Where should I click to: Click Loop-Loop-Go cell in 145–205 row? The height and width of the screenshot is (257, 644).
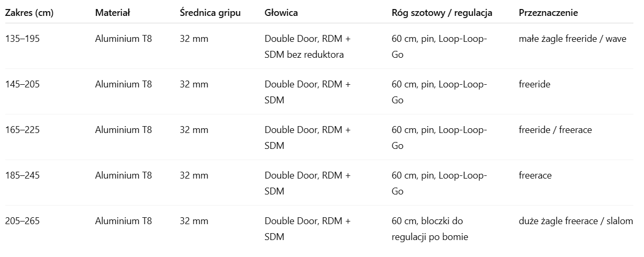click(439, 92)
